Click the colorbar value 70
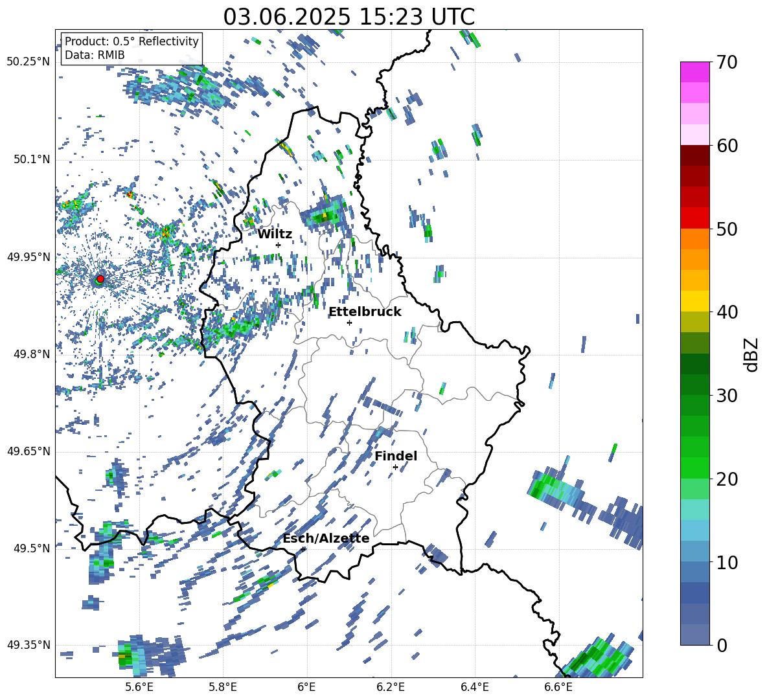767x700 pixels. coord(727,63)
